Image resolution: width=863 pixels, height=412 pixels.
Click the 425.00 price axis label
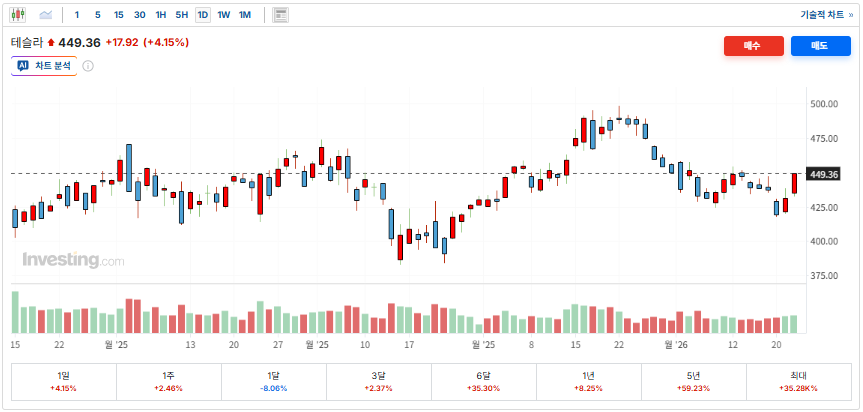pyautogui.click(x=824, y=207)
